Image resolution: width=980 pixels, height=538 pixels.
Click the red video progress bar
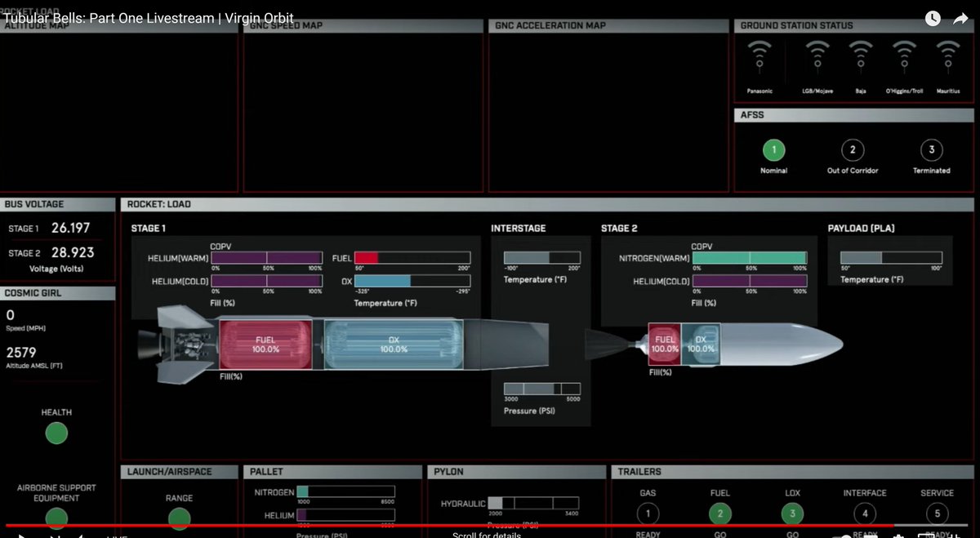(408, 526)
